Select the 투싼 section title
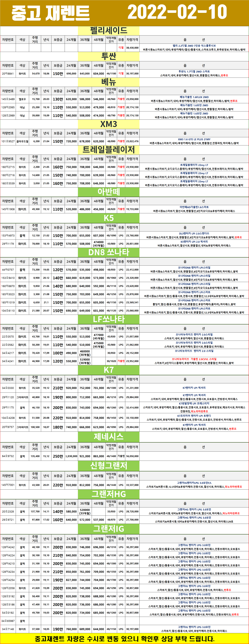 [x=108, y=56]
